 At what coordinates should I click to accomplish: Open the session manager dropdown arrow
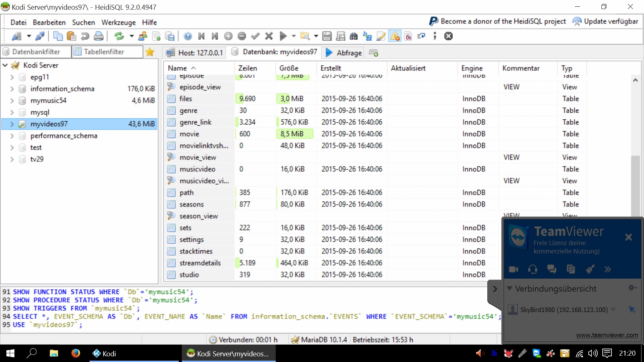[29, 36]
